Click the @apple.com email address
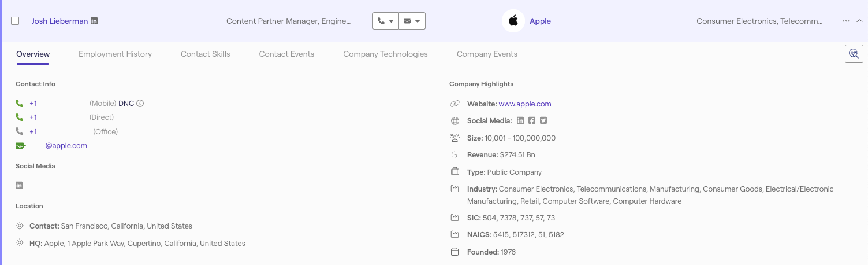This screenshot has height=265, width=868. tap(66, 146)
